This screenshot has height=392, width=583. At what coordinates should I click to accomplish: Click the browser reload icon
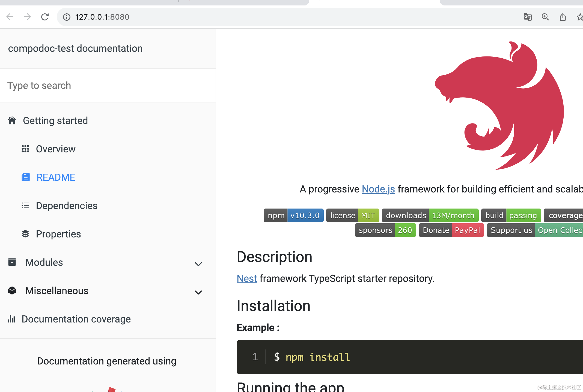tap(45, 17)
